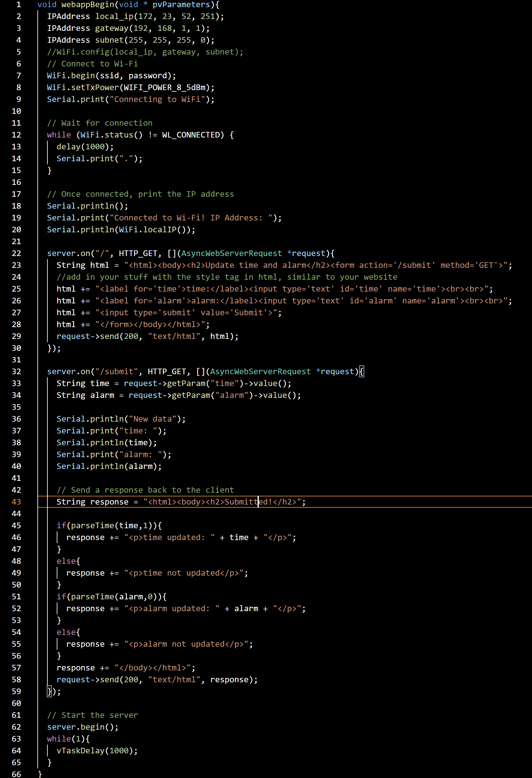Image resolution: width=532 pixels, height=778 pixels.
Task: Click '// Start the server' comment
Action: coord(92,715)
